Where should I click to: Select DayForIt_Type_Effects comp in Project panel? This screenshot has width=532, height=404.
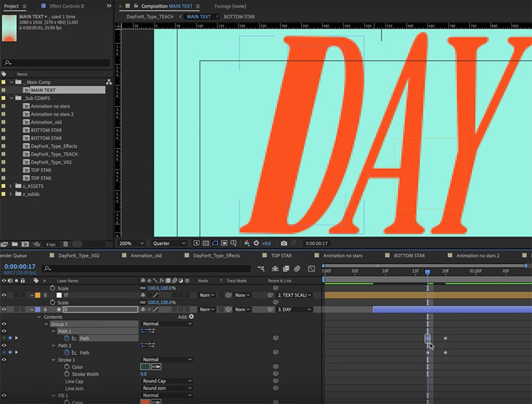coord(54,146)
